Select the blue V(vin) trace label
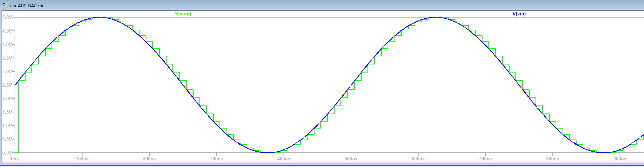This screenshot has width=644, height=167. point(519,14)
